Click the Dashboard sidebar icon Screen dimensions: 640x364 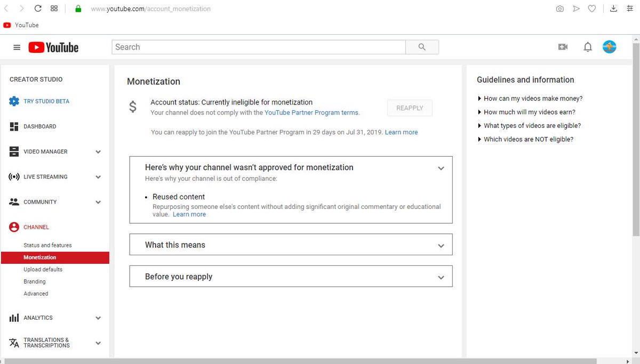point(14,126)
